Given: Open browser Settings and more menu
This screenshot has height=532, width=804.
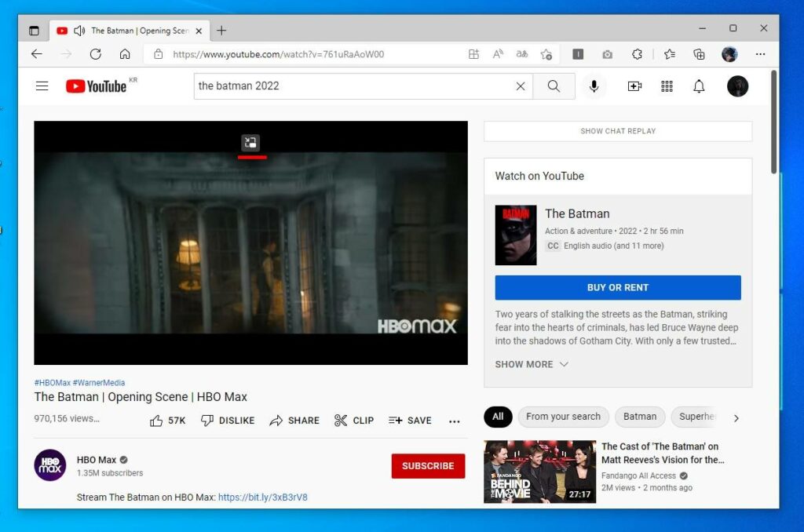Looking at the screenshot, I should (760, 54).
